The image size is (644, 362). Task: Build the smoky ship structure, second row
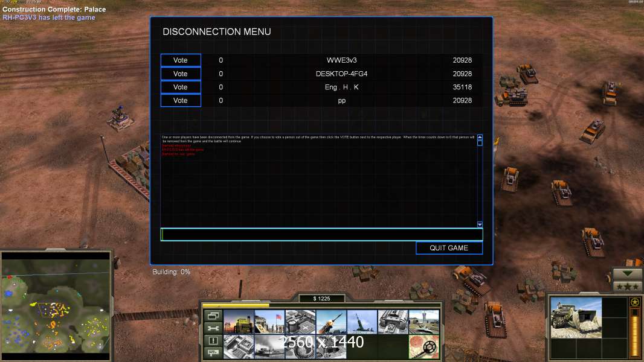pyautogui.click(x=269, y=347)
